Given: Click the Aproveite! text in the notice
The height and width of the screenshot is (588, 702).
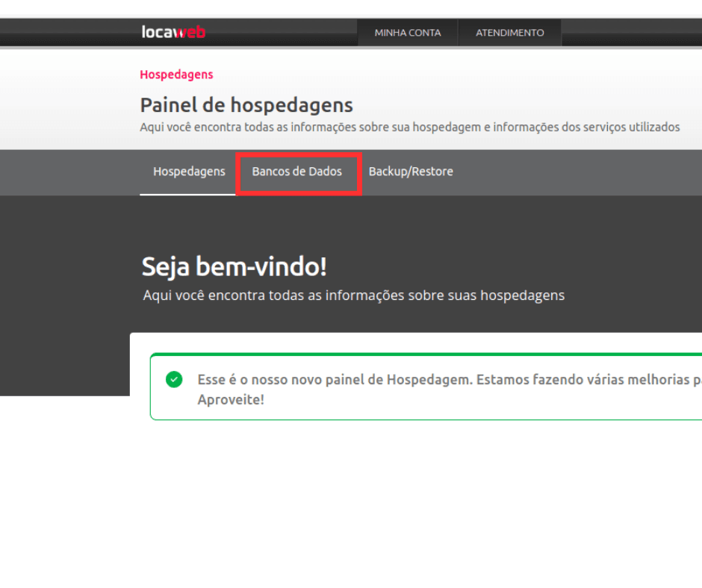Looking at the screenshot, I should pyautogui.click(x=230, y=399).
